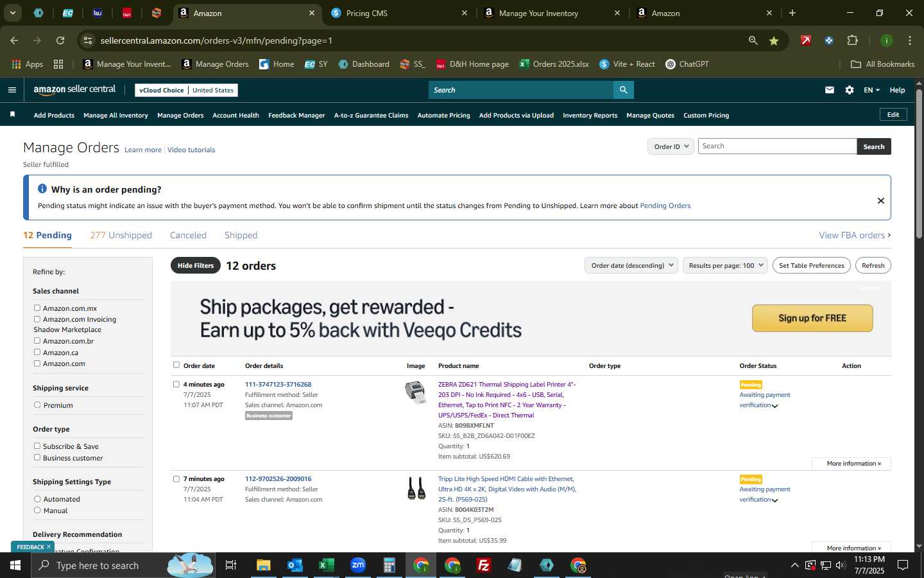
Task: Expand More information for the Zebra order
Action: tap(851, 463)
